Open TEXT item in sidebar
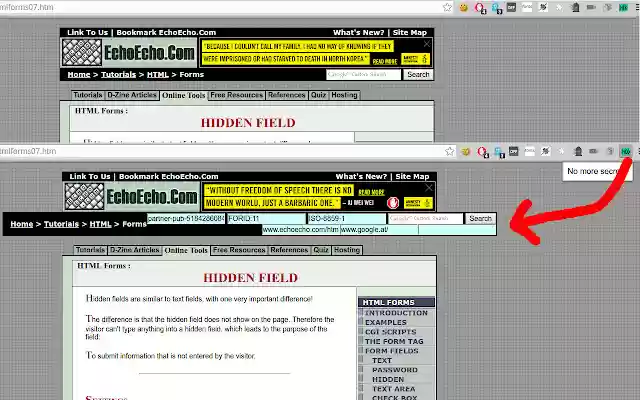Screen dimensions: 640x400 click(x=382, y=360)
